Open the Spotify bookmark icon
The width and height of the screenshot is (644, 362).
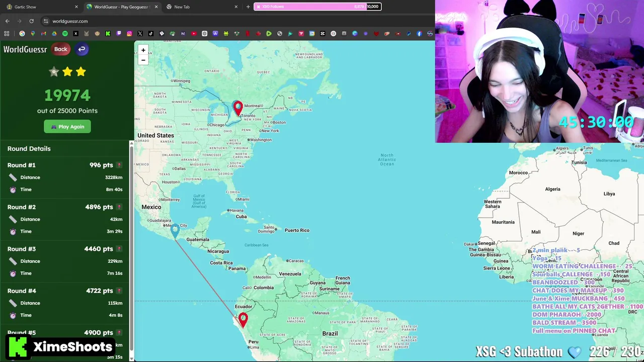65,34
